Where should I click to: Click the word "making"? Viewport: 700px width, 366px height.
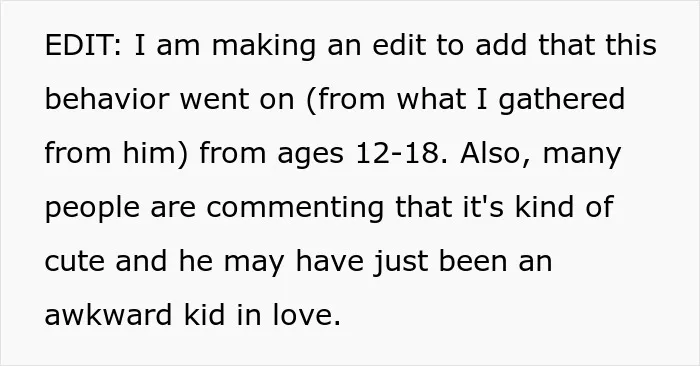(x=263, y=47)
